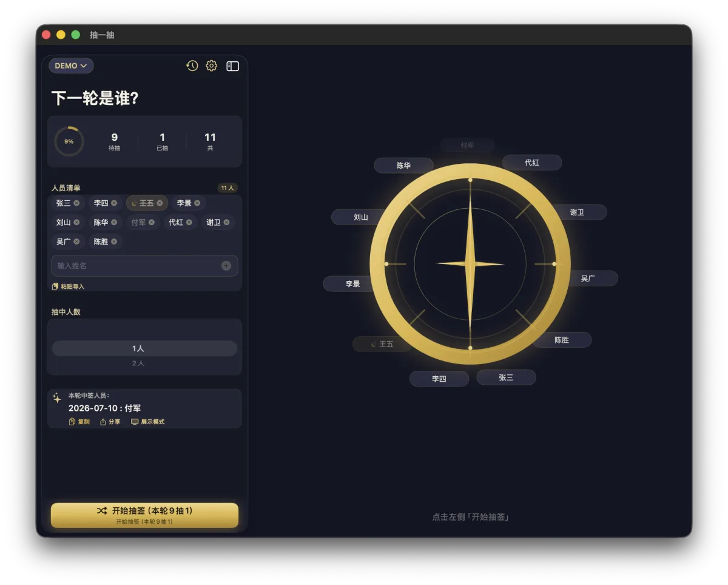728x585 pixels.
Task: Share the result with 分享
Action: coord(110,422)
